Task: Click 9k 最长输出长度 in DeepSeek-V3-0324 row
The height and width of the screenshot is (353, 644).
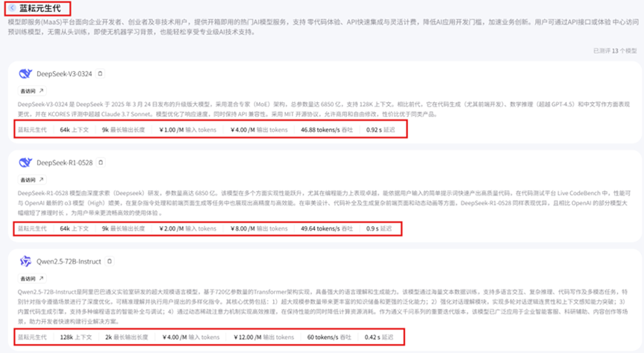Action: [x=123, y=129]
